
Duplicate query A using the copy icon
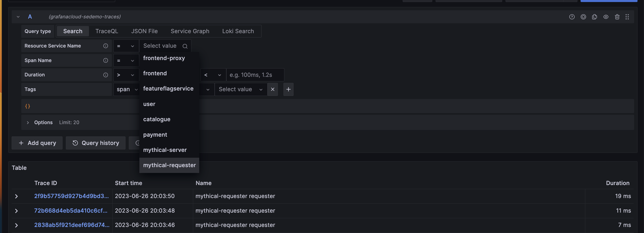click(595, 17)
